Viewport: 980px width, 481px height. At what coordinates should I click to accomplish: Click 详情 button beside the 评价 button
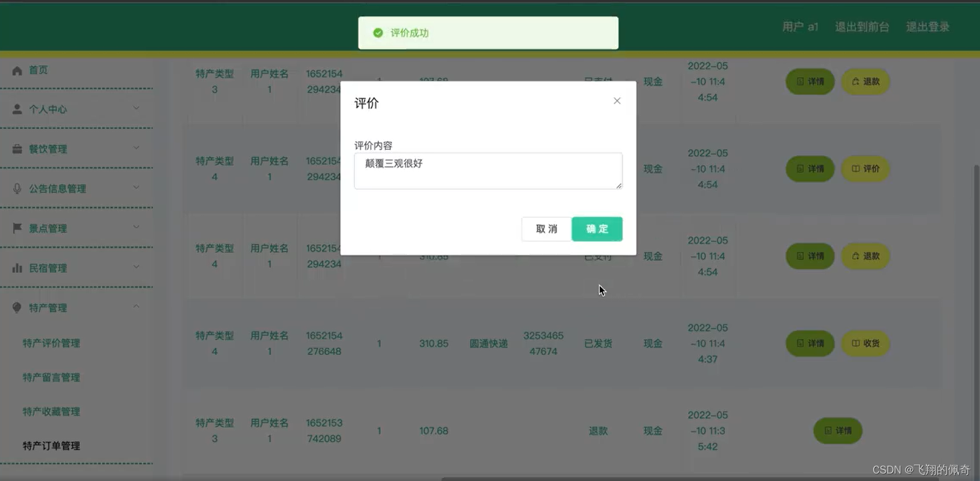coord(810,169)
